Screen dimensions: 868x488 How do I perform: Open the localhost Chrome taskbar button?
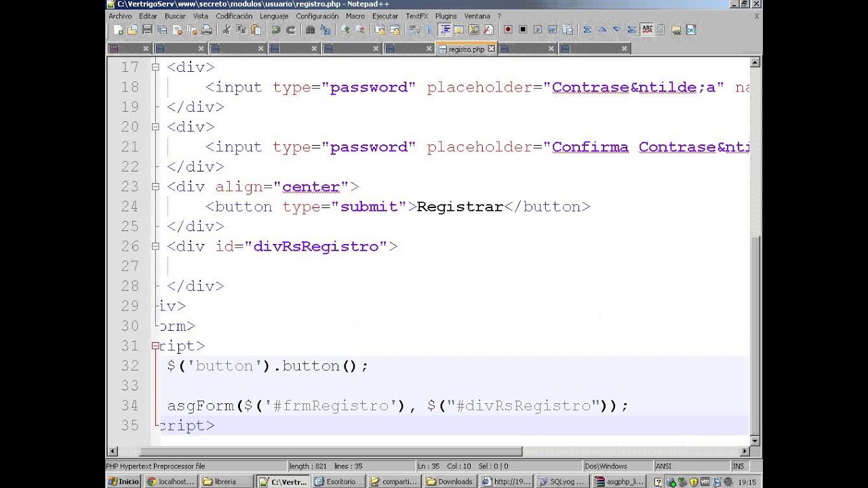[x=170, y=482]
